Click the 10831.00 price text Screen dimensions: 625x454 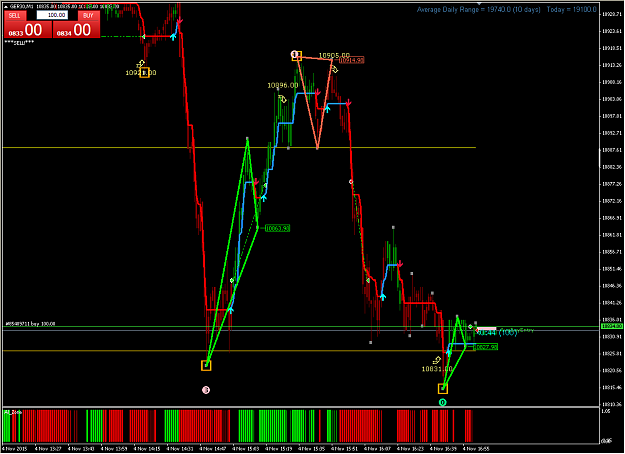click(437, 369)
